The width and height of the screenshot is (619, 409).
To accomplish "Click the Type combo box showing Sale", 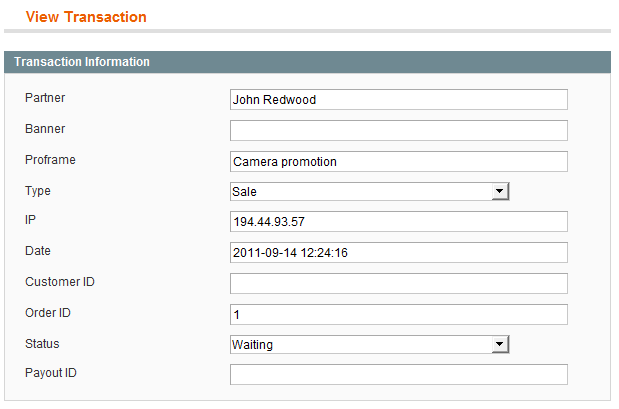I will point(370,191).
